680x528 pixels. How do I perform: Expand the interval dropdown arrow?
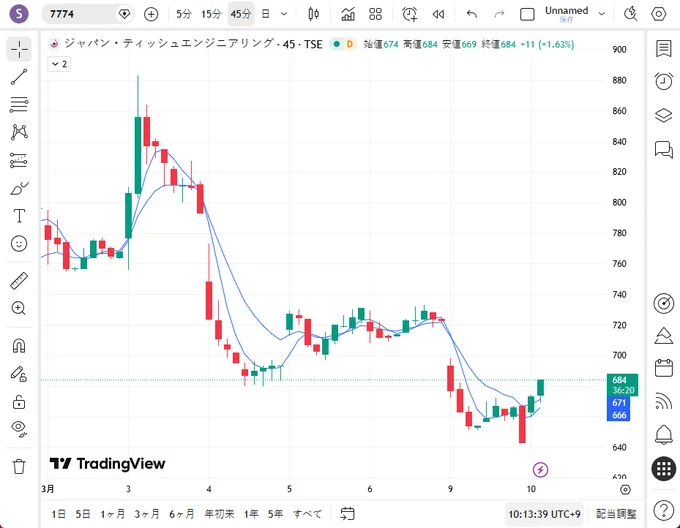point(284,14)
